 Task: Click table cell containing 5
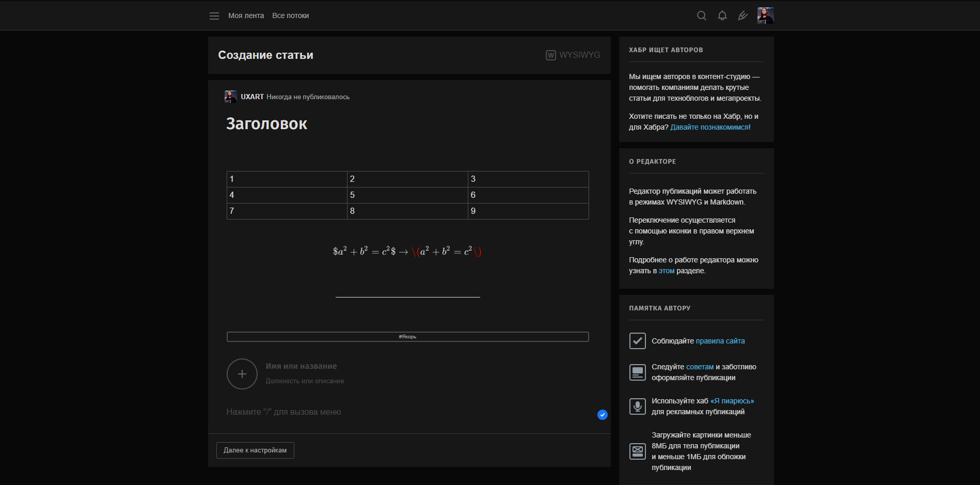click(x=407, y=195)
